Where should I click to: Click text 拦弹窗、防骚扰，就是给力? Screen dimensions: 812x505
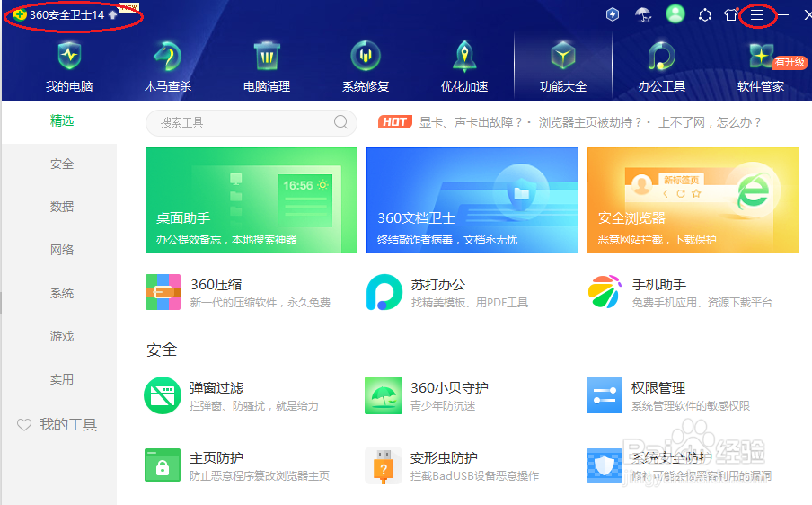tap(253, 405)
